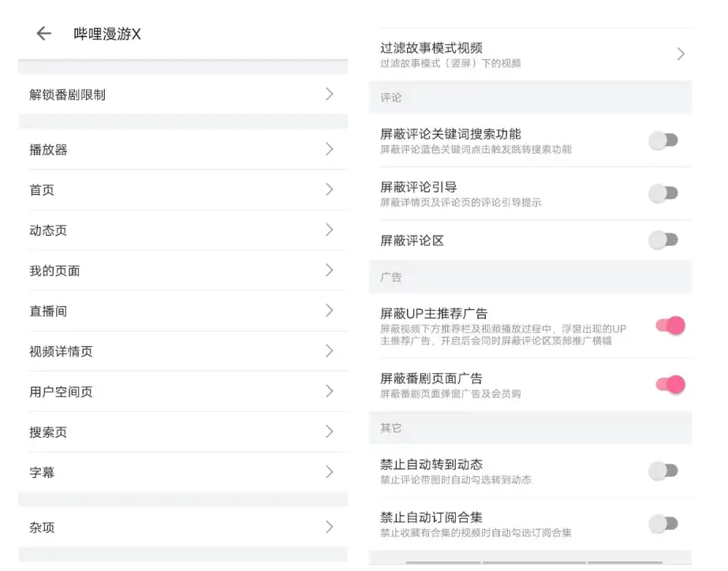This screenshot has width=728, height=571.
Task: Open 我的页面 settings
Action: point(181,271)
